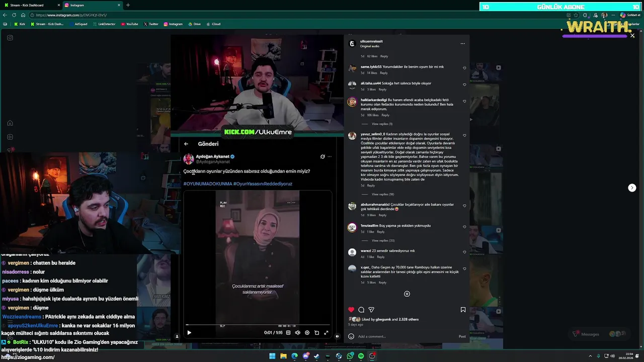Expand View replies (18) under yavuz_selim0_0
Viewport: 644px width, 362px height.
383,194
